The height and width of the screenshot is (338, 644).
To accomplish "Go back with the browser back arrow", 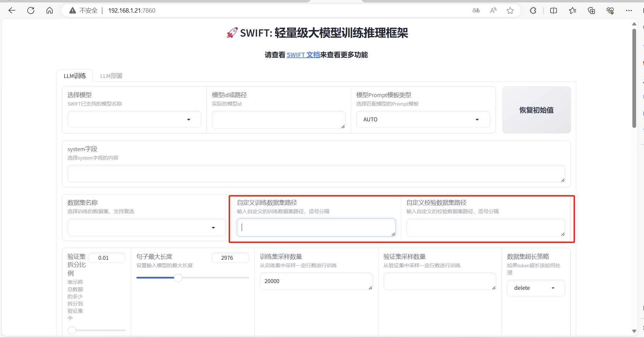I will pyautogui.click(x=12, y=11).
